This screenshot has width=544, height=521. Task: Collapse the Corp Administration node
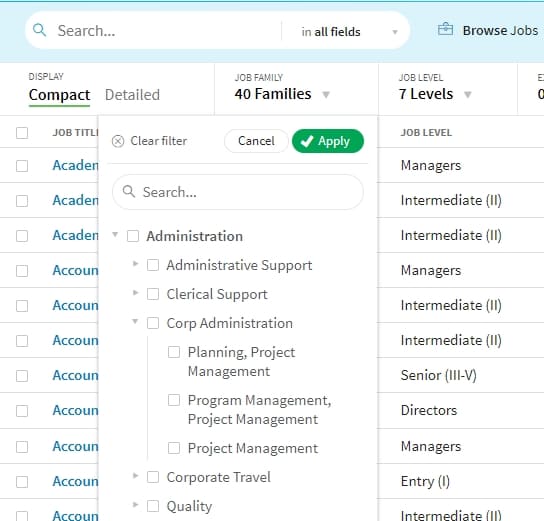(135, 322)
